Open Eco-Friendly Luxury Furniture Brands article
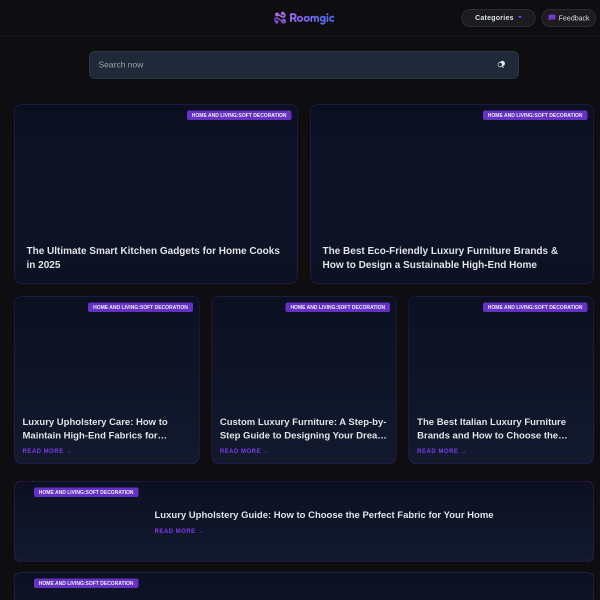The width and height of the screenshot is (600, 600). pos(440,258)
